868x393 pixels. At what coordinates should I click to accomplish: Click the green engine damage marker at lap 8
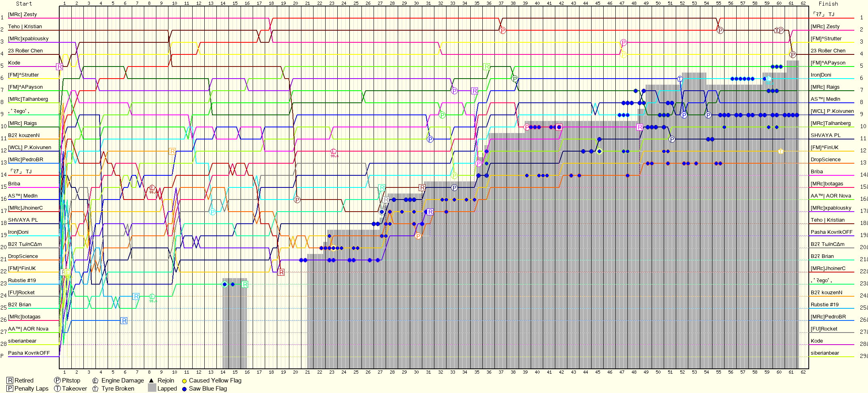point(152,297)
